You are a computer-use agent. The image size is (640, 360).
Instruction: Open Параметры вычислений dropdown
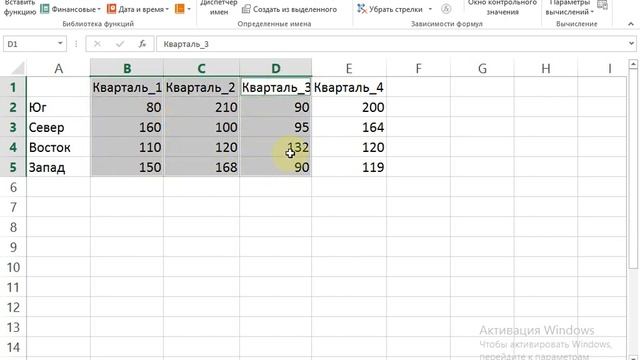569,8
